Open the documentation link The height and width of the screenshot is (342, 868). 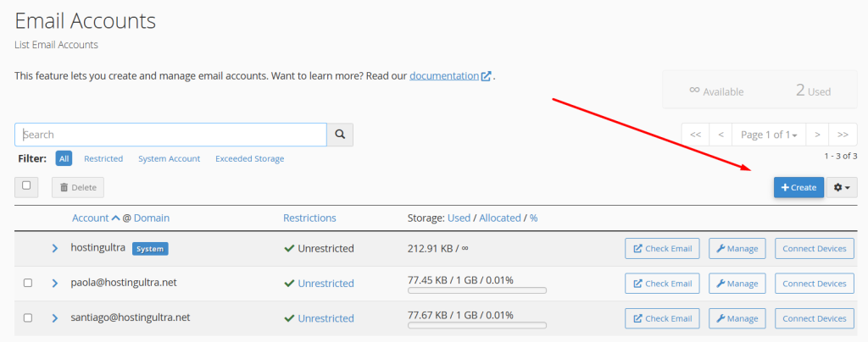[x=444, y=75]
